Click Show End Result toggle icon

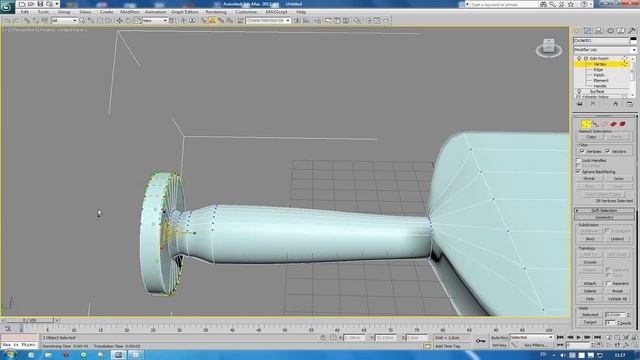[593, 104]
